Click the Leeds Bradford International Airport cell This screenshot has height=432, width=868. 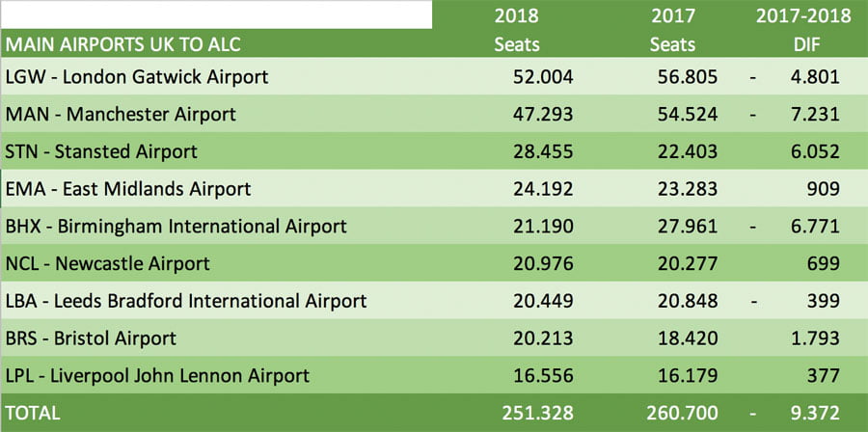coord(186,301)
